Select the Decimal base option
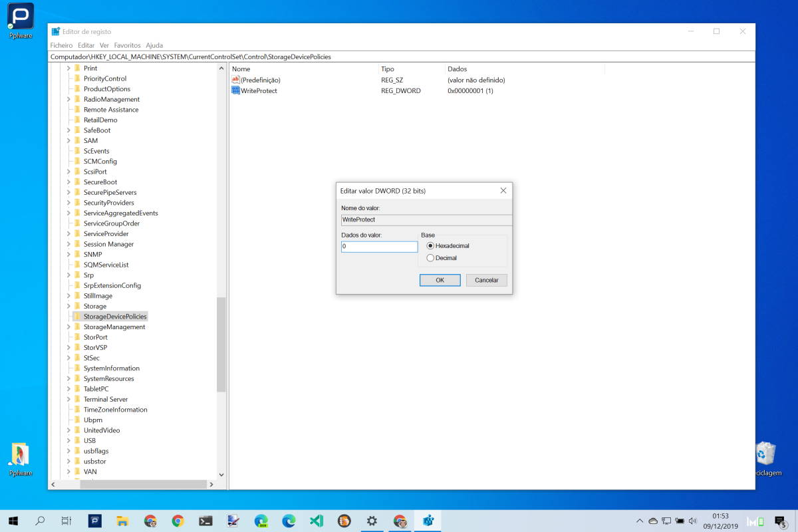The image size is (798, 532). pyautogui.click(x=430, y=258)
